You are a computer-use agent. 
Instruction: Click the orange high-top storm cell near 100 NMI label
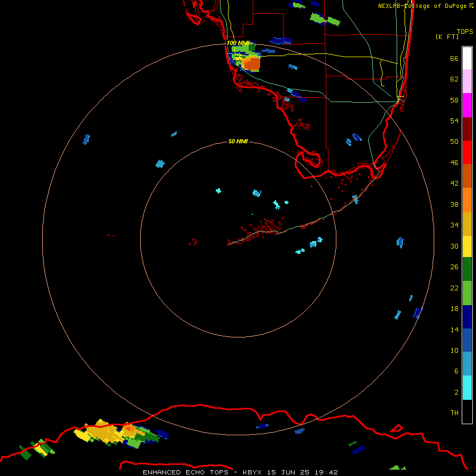(251, 64)
